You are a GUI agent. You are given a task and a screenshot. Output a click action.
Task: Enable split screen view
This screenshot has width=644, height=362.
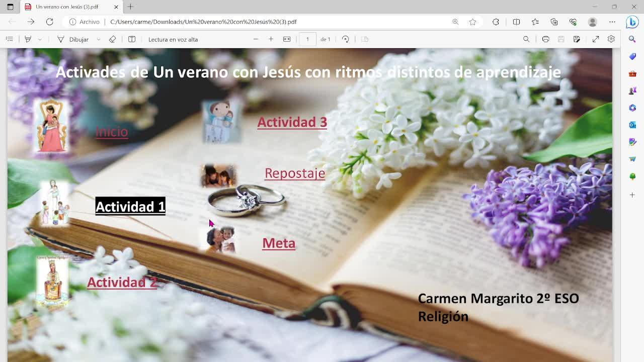click(516, 22)
